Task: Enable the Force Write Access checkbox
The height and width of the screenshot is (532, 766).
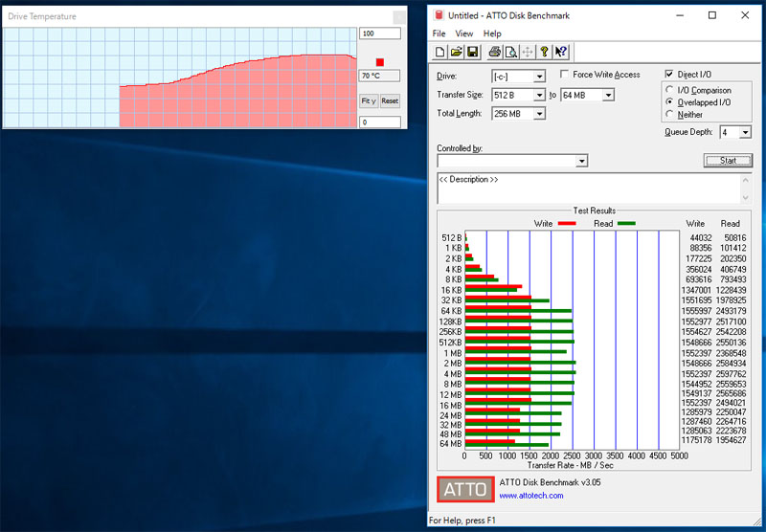Action: coord(566,75)
